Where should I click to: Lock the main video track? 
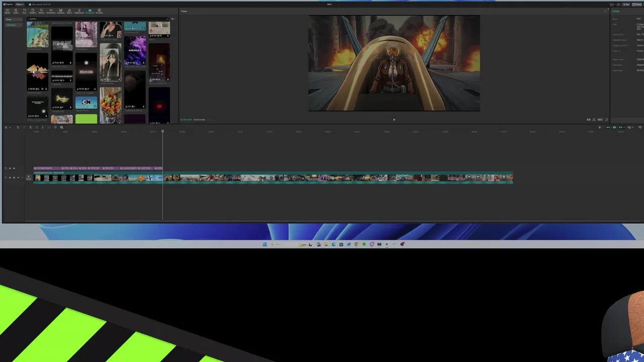coord(10,177)
